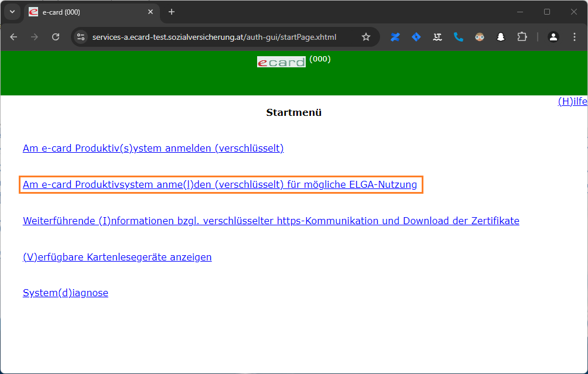
Task: Go back to the previous page
Action: click(13, 37)
